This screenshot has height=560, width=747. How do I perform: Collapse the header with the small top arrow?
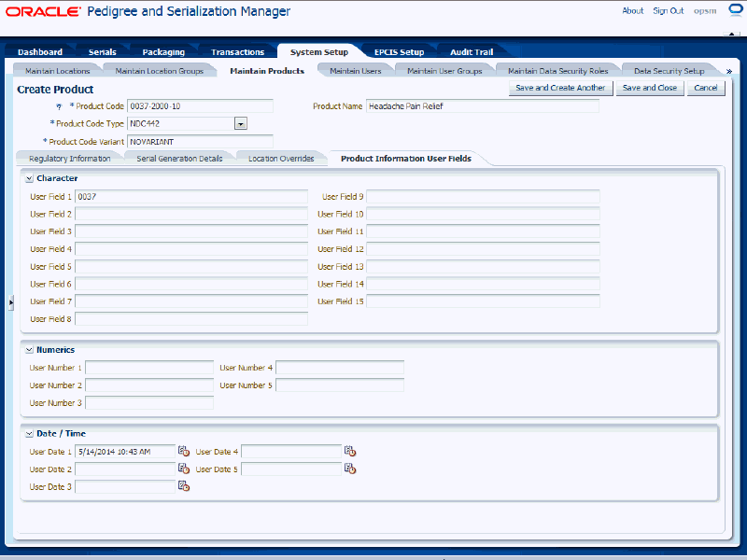pyautogui.click(x=731, y=35)
